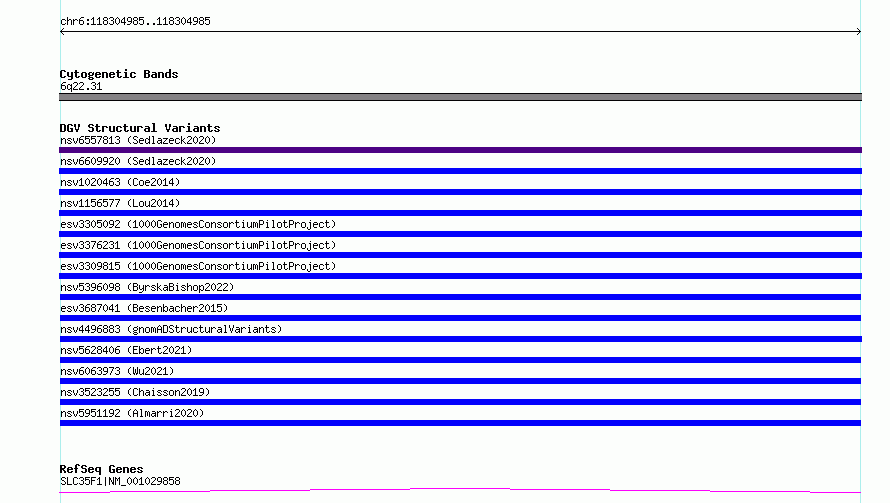Click the blue bar under nsv5628406
The height and width of the screenshot is (503, 890).
pos(460,360)
